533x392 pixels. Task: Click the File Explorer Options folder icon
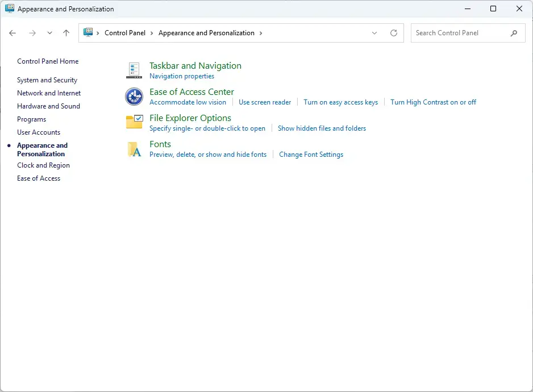134,122
